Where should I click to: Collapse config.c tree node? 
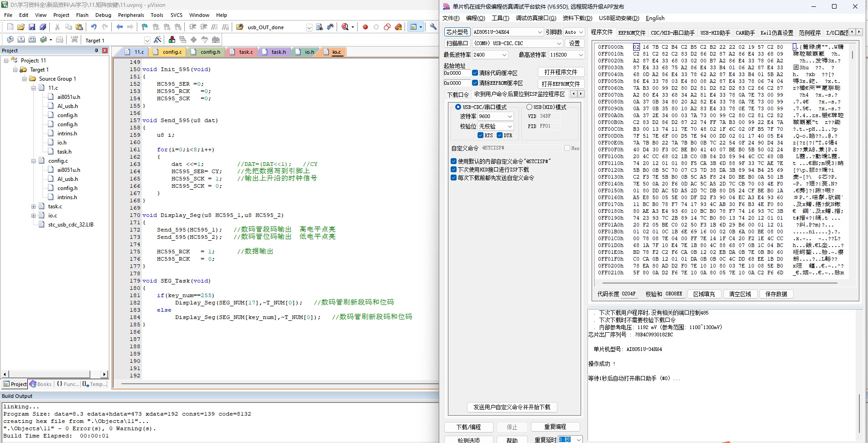pyautogui.click(x=33, y=161)
